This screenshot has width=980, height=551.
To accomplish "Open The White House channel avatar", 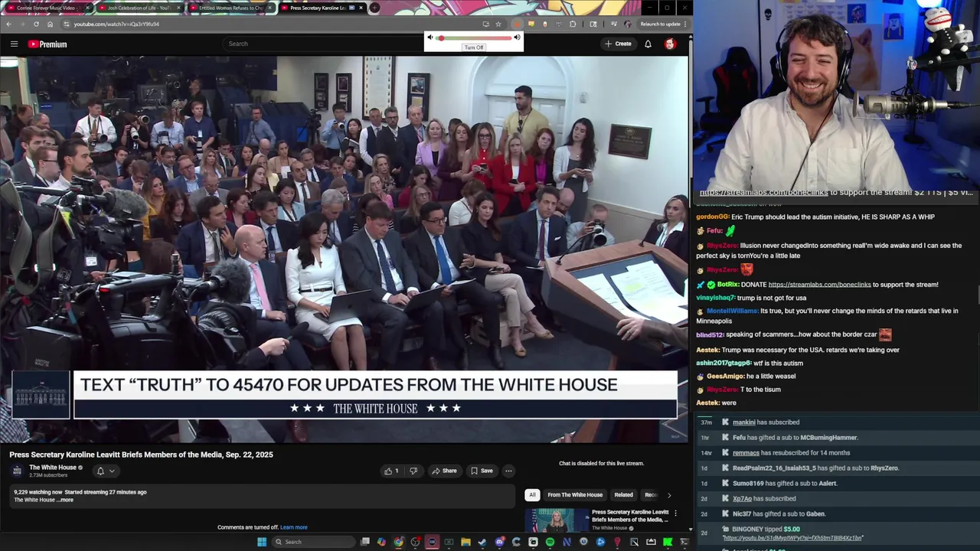I will point(18,471).
